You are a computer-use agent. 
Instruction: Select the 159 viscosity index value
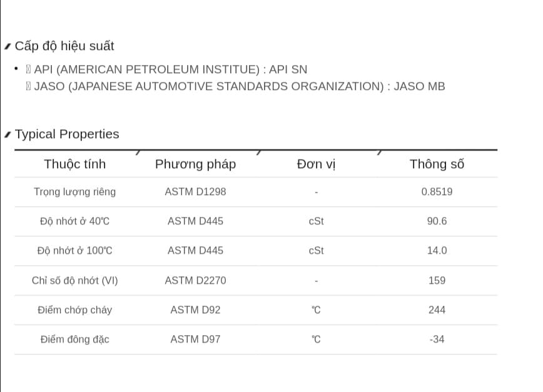[x=437, y=280]
